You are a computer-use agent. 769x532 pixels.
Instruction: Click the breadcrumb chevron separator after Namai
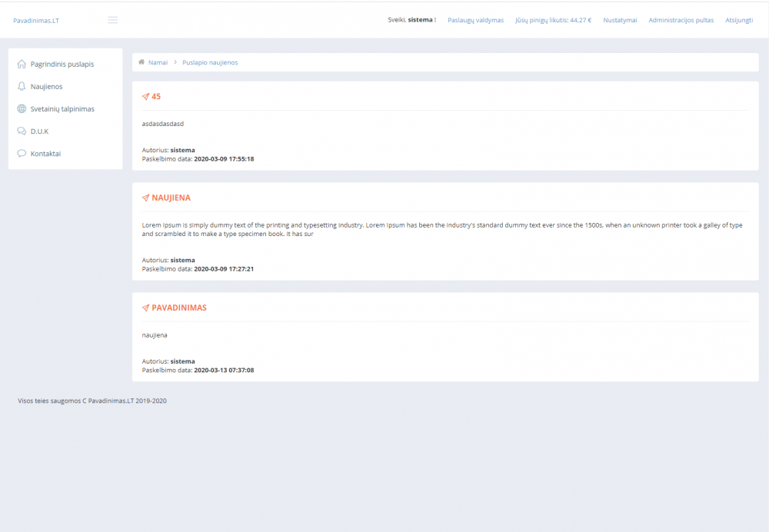[175, 62]
